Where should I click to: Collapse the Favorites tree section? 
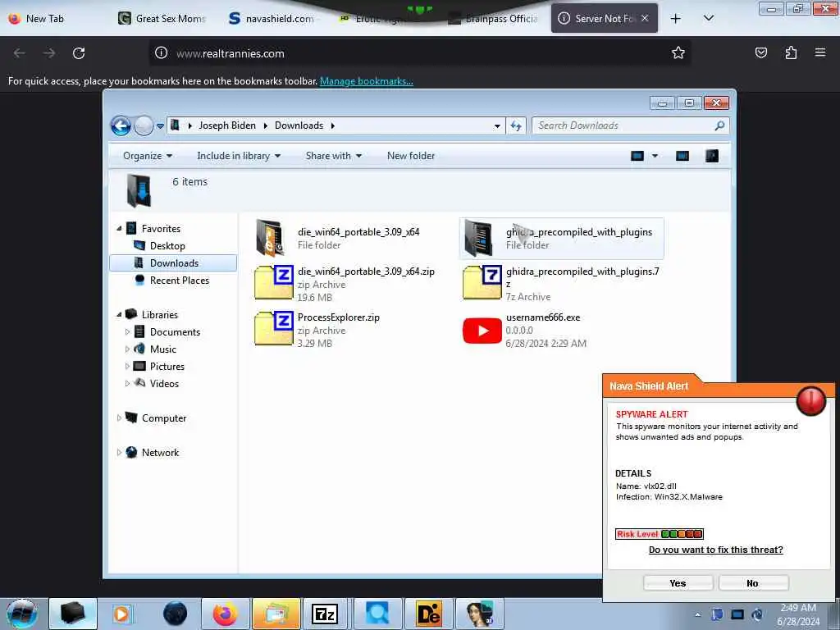click(x=119, y=229)
